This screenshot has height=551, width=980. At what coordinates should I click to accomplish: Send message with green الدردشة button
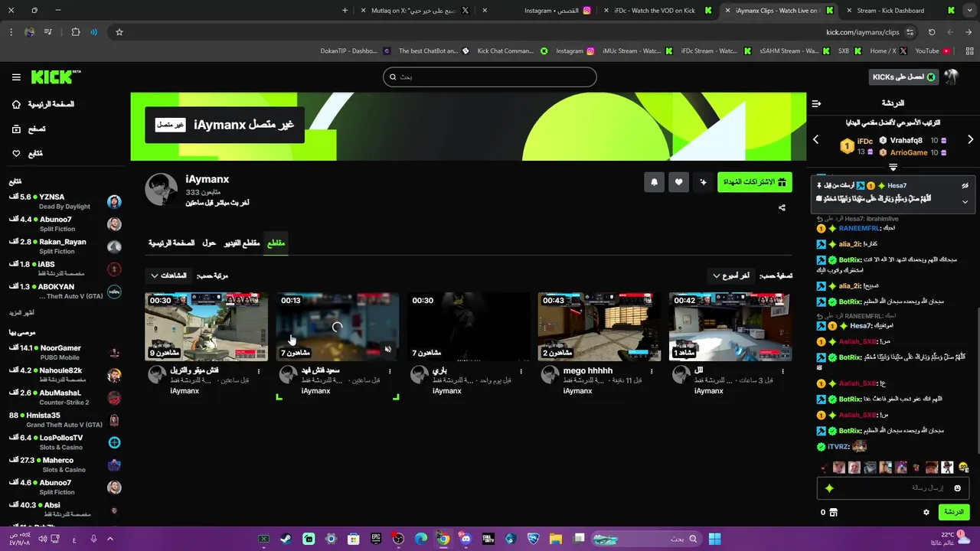953,512
